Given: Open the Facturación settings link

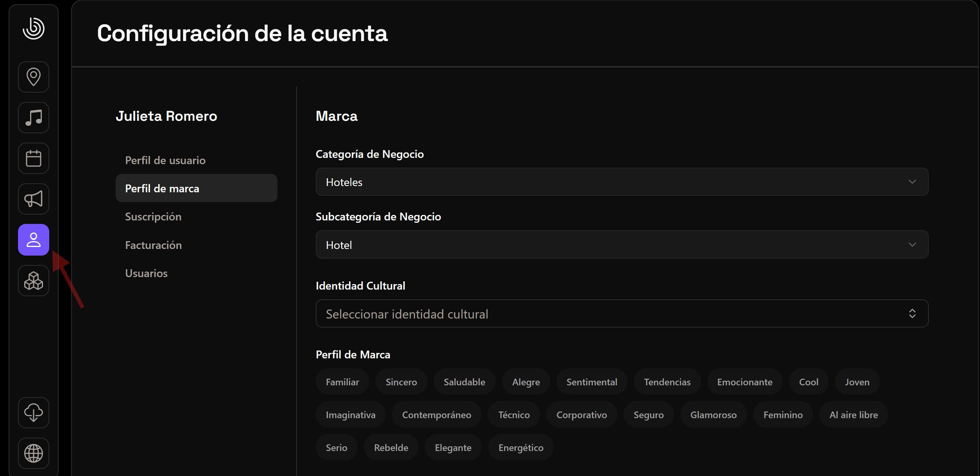Looking at the screenshot, I should pos(154,245).
